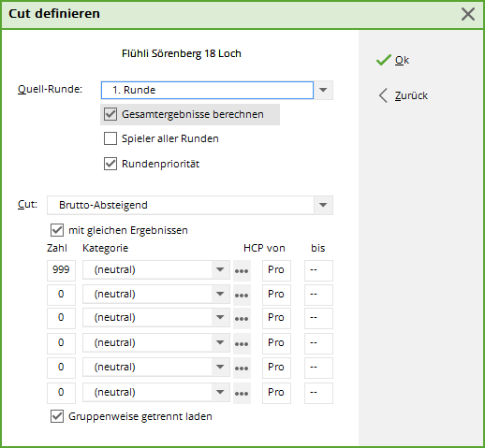Expand the Quell-Runde dropdown arrow

click(x=323, y=90)
